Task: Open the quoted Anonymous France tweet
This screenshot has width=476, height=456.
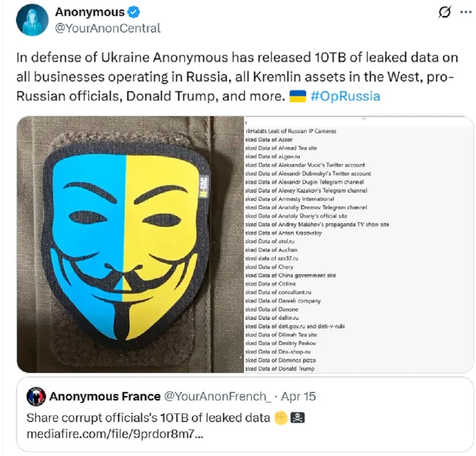Action: (x=245, y=414)
